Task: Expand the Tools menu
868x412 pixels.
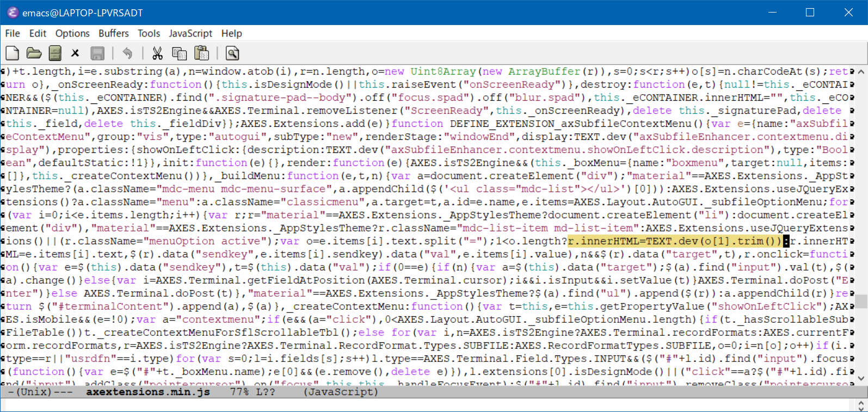Action: (149, 33)
